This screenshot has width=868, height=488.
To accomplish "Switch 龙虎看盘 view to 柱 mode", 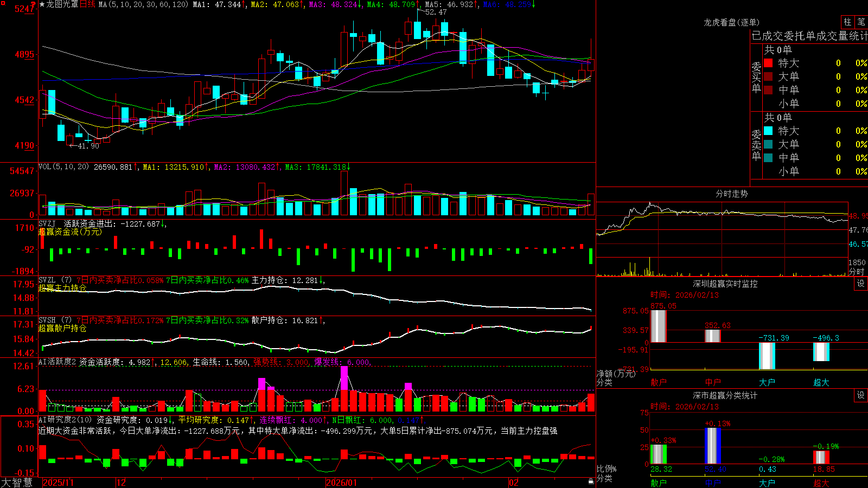I will [847, 22].
